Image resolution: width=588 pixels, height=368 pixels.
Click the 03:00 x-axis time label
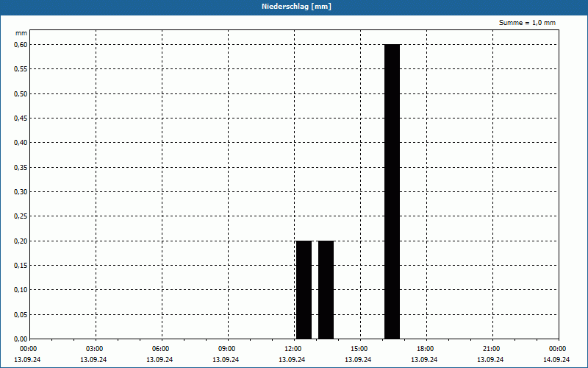(x=96, y=349)
